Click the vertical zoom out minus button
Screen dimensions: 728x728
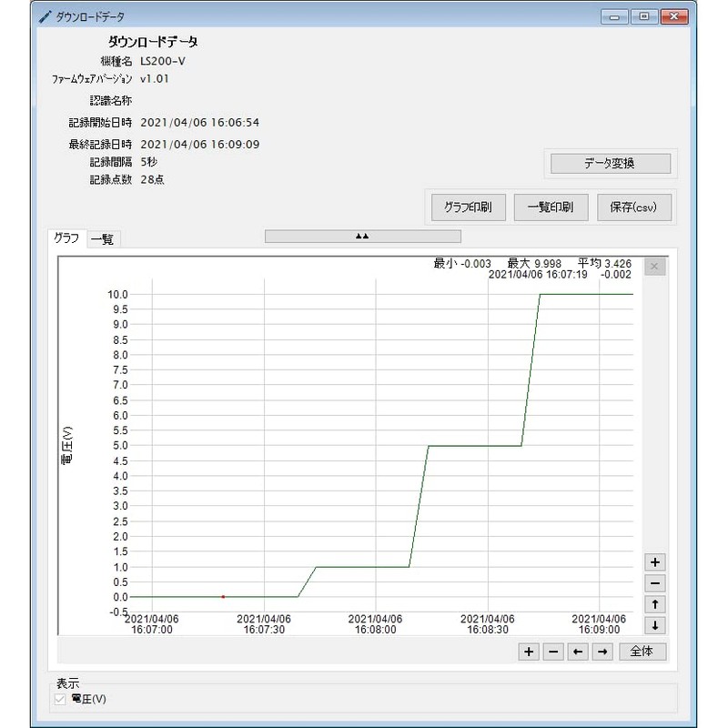654,583
